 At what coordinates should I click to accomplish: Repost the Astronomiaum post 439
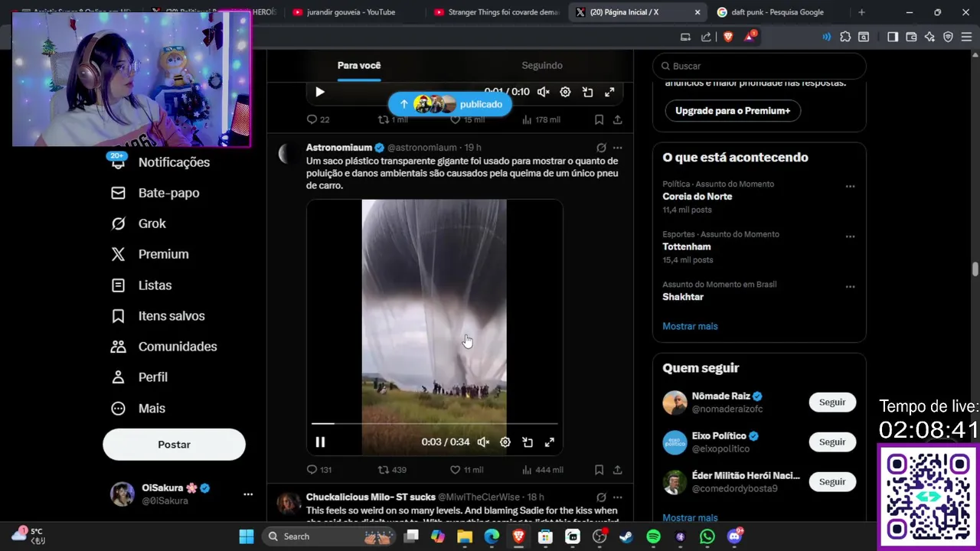coord(392,470)
